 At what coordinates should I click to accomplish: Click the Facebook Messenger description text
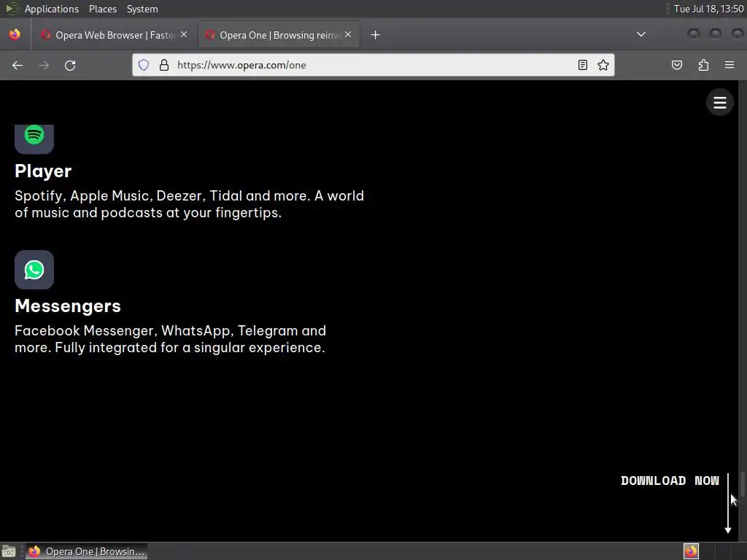[x=170, y=339]
